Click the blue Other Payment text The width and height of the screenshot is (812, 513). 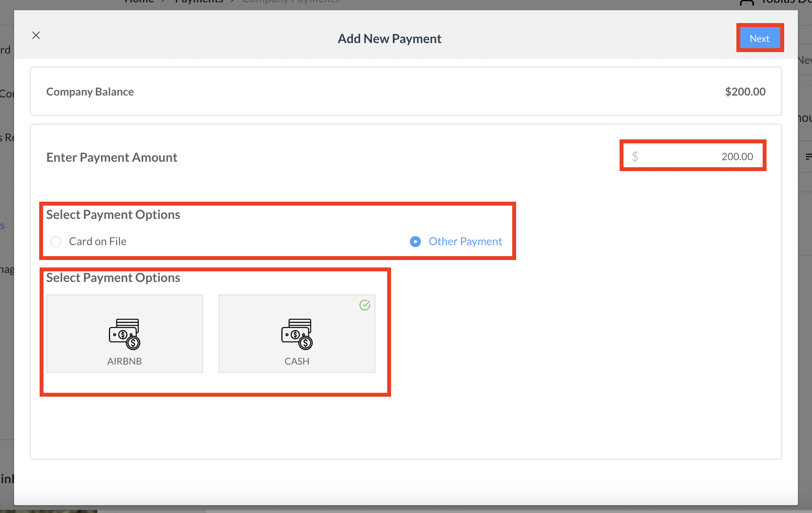465,242
